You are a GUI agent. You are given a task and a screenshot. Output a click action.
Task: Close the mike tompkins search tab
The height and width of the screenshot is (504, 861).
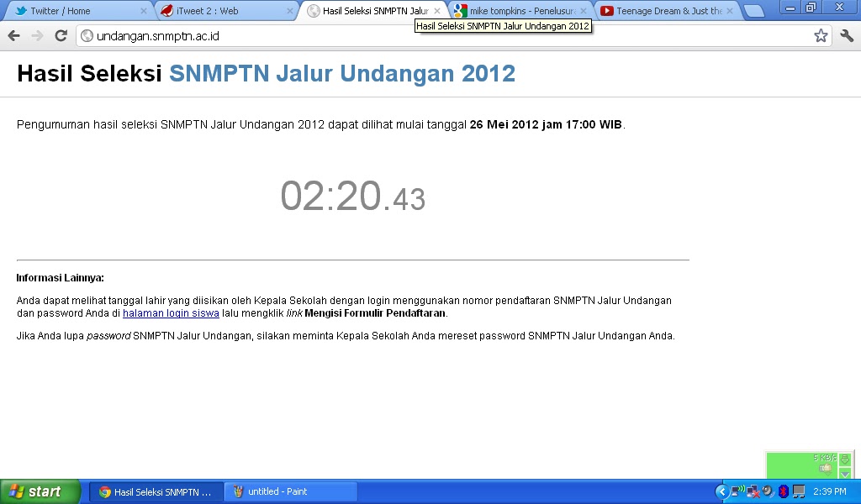[584, 11]
